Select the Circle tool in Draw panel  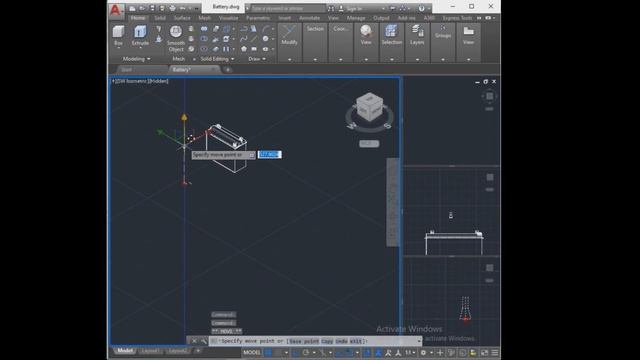click(x=266, y=39)
